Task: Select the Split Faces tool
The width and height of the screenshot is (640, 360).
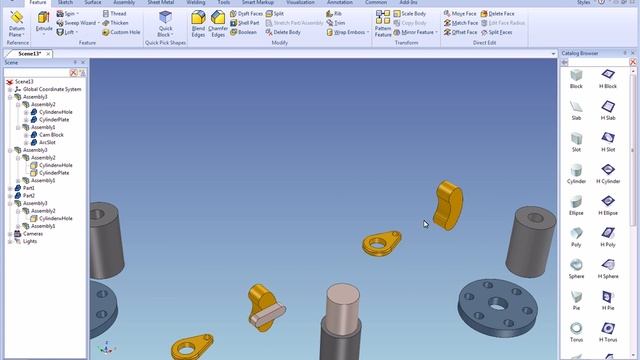Action: click(496, 32)
